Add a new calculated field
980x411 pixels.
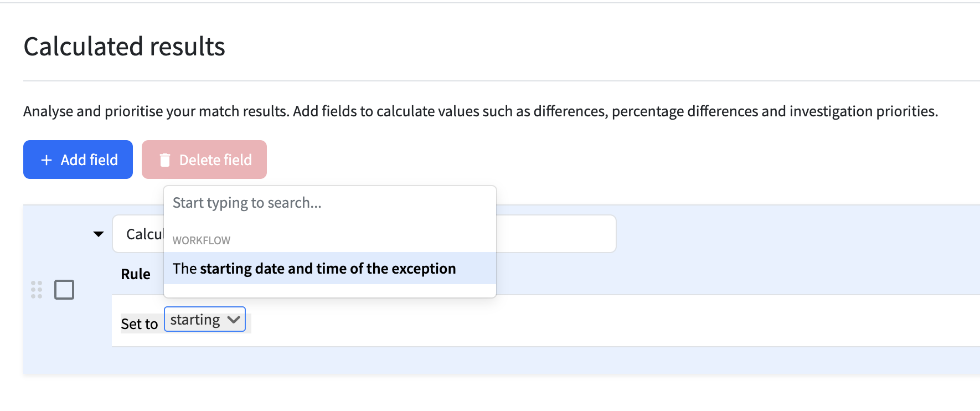[x=78, y=160]
